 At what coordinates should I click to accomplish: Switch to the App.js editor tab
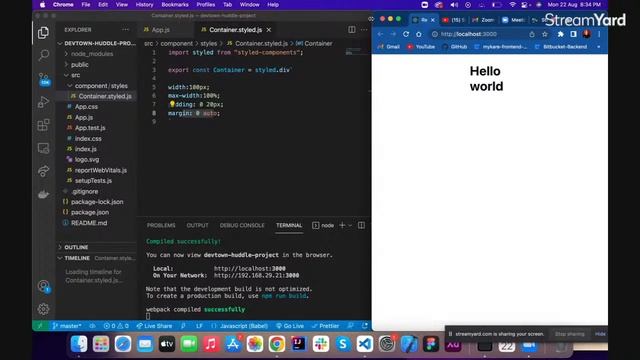click(x=160, y=30)
